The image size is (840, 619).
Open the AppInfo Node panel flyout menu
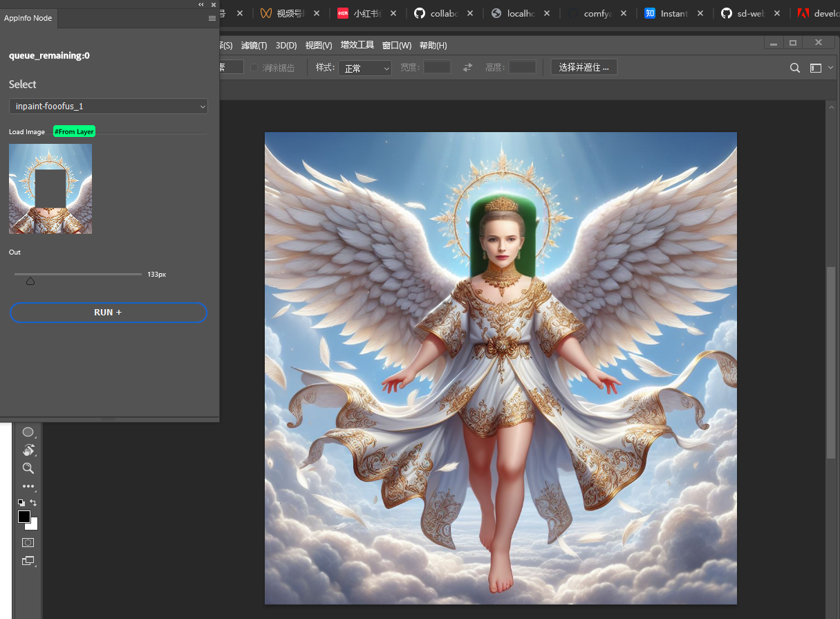click(212, 19)
